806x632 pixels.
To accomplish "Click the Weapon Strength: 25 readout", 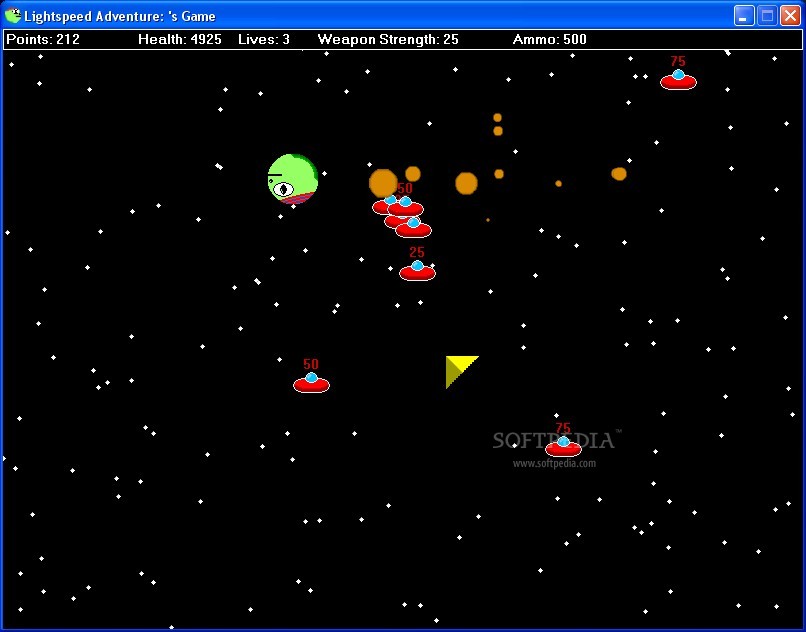I will click(x=388, y=39).
